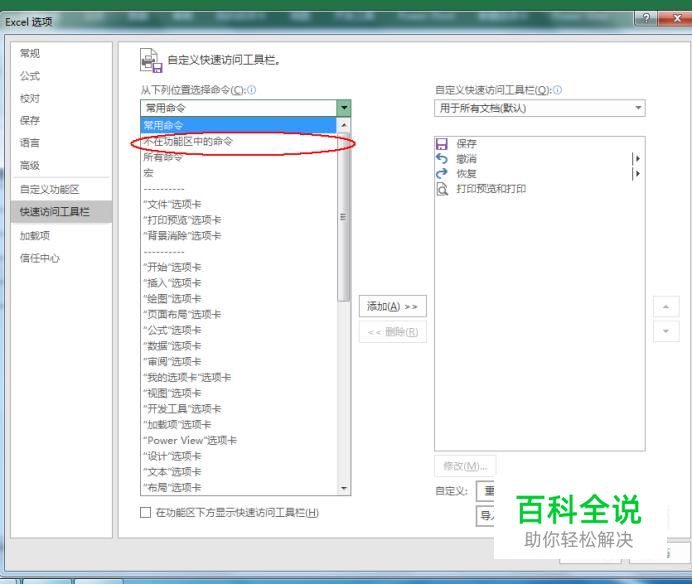This screenshot has width=692, height=584.
Task: Choose "审阅"选项卡 list entry
Action: point(239,362)
